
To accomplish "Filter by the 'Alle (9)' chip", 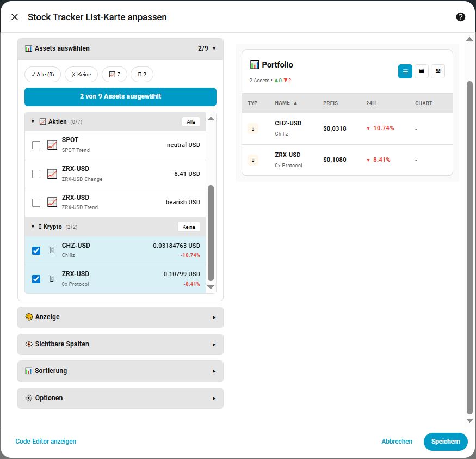I will (42, 74).
